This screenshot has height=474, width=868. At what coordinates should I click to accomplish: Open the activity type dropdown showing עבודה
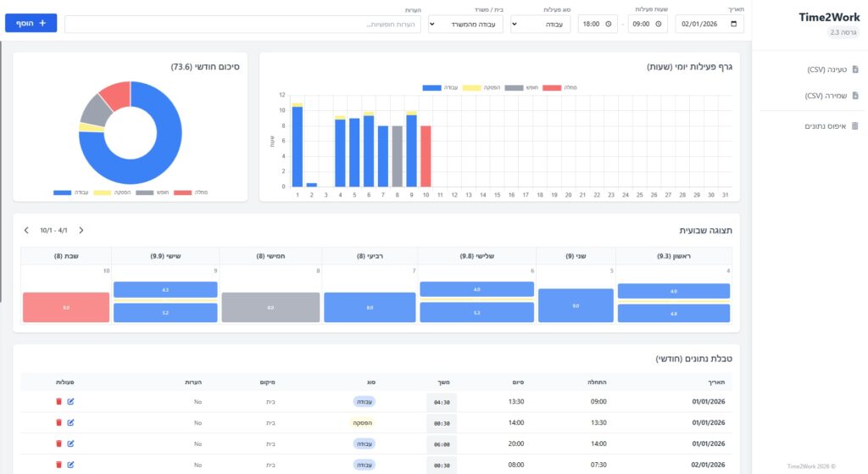pyautogui.click(x=540, y=24)
